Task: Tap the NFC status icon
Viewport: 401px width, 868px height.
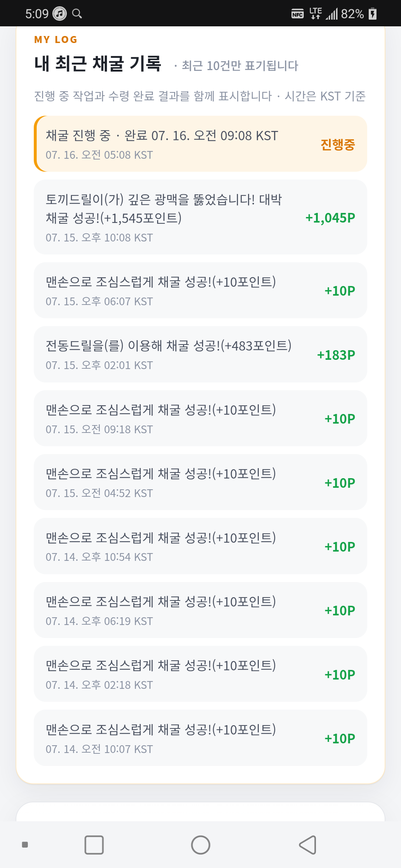Action: pos(297,14)
